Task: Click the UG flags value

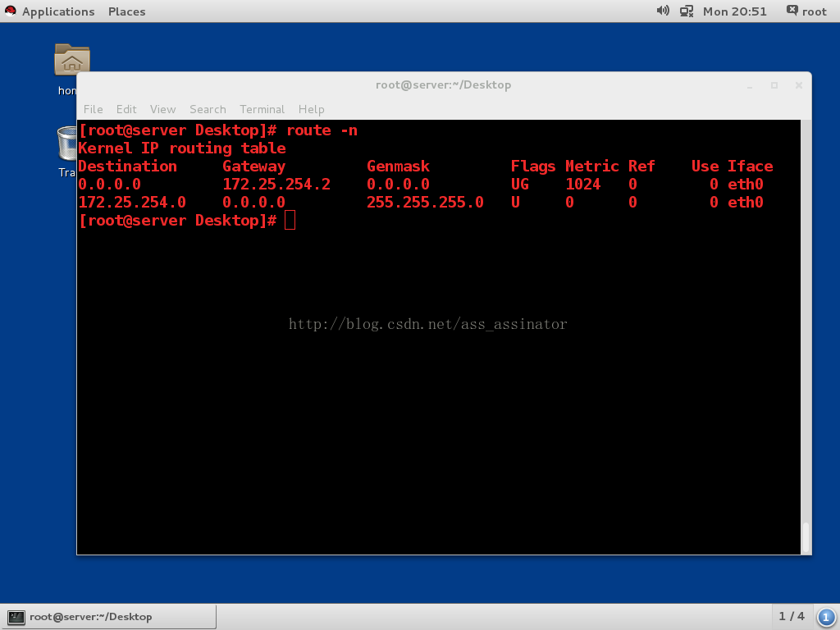Action: [x=519, y=185]
